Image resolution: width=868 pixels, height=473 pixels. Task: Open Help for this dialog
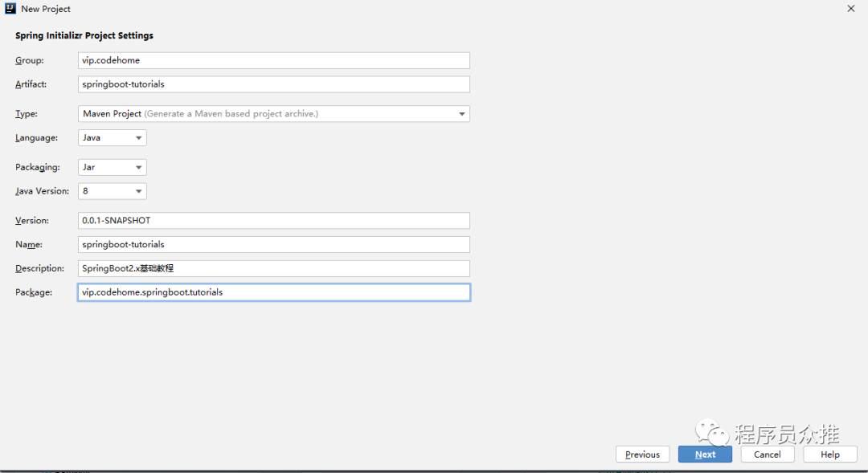click(x=830, y=455)
